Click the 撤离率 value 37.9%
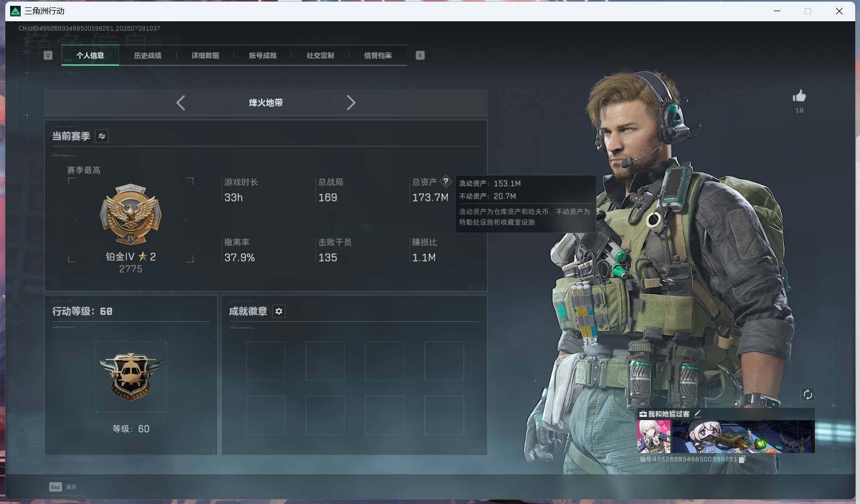This screenshot has width=860, height=504. point(240,258)
